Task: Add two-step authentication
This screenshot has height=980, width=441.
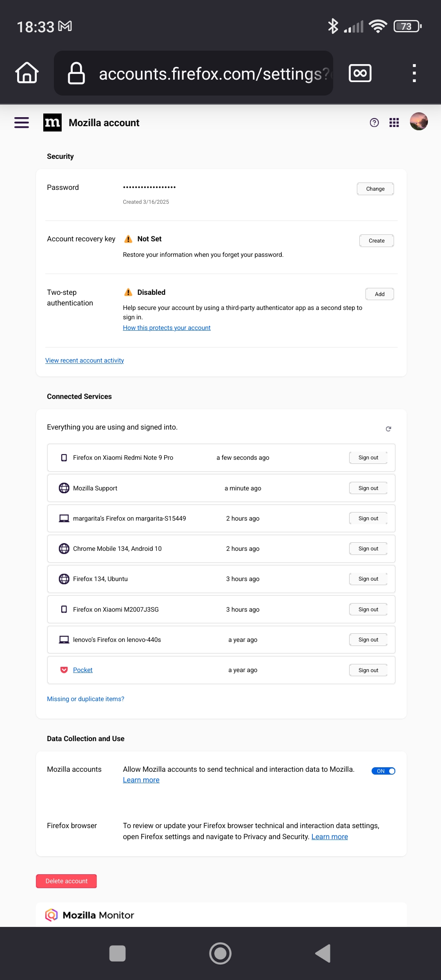Action: click(x=380, y=294)
